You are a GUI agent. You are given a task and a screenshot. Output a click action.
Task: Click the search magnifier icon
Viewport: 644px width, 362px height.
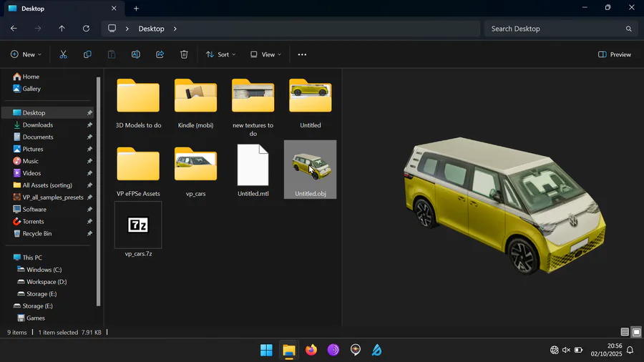[628, 29]
